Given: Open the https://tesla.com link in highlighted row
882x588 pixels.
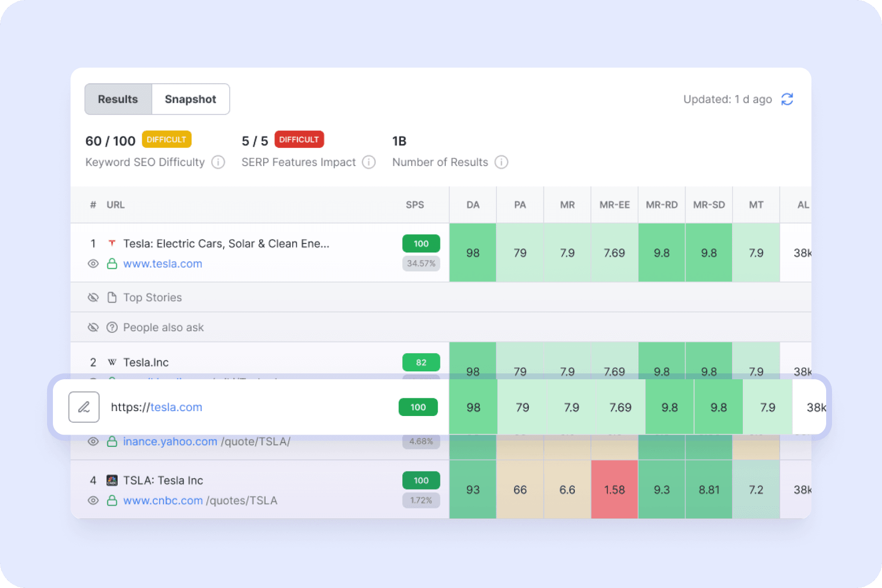Looking at the screenshot, I should click(156, 407).
